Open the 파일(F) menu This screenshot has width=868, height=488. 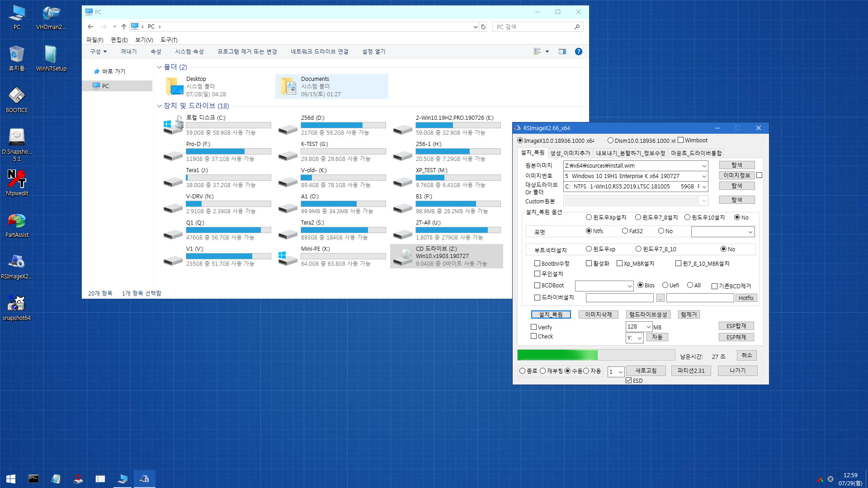tap(94, 40)
